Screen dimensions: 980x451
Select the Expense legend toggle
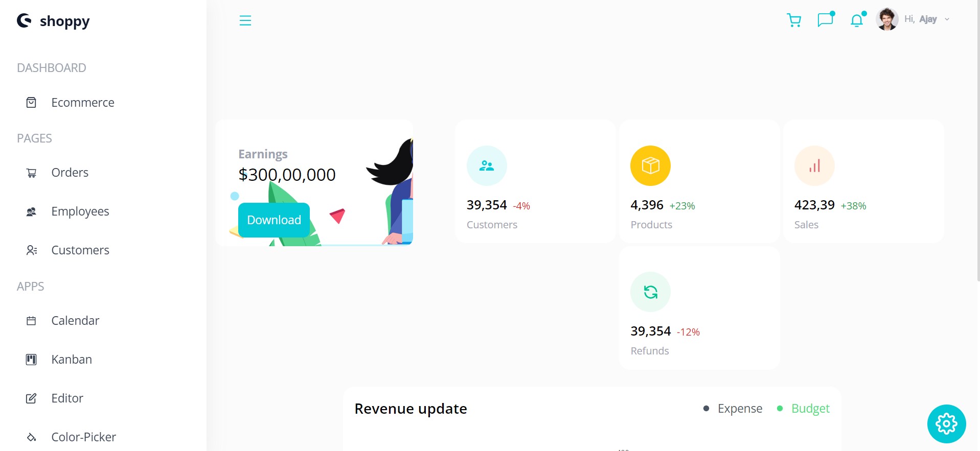(740, 408)
